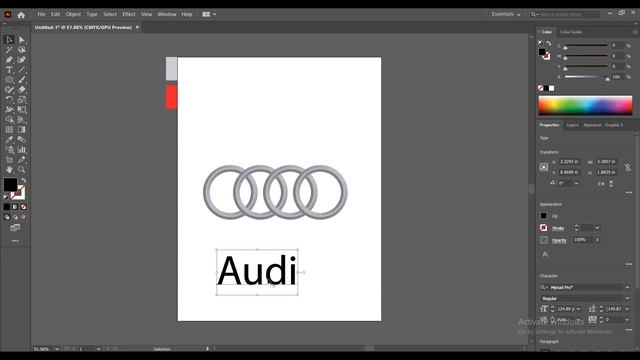Select the Type tool
The height and width of the screenshot is (360, 640).
point(9,70)
